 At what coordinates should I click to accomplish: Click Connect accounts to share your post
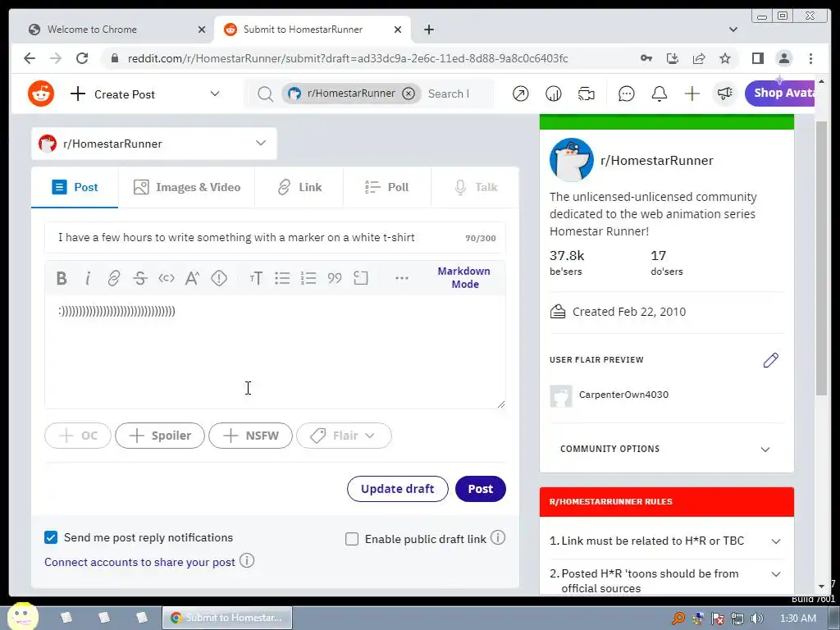tap(139, 562)
